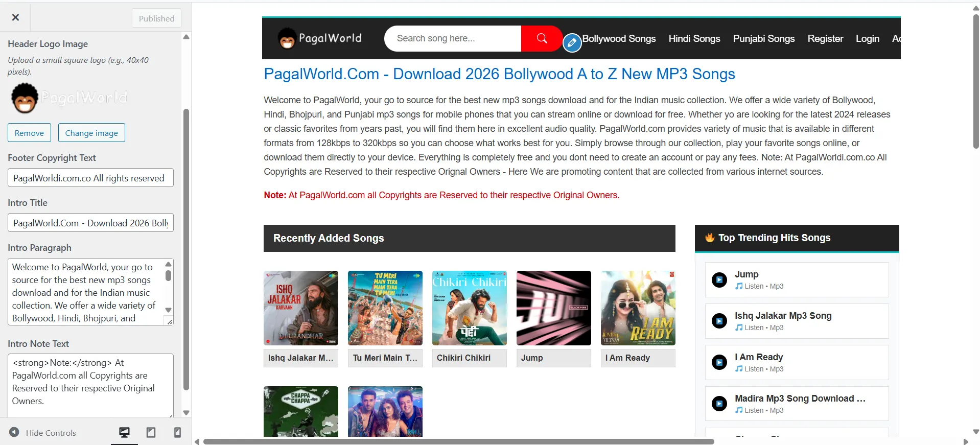The width and height of the screenshot is (980, 445).
Task: Hide Controls in the customizer footer
Action: [43, 433]
